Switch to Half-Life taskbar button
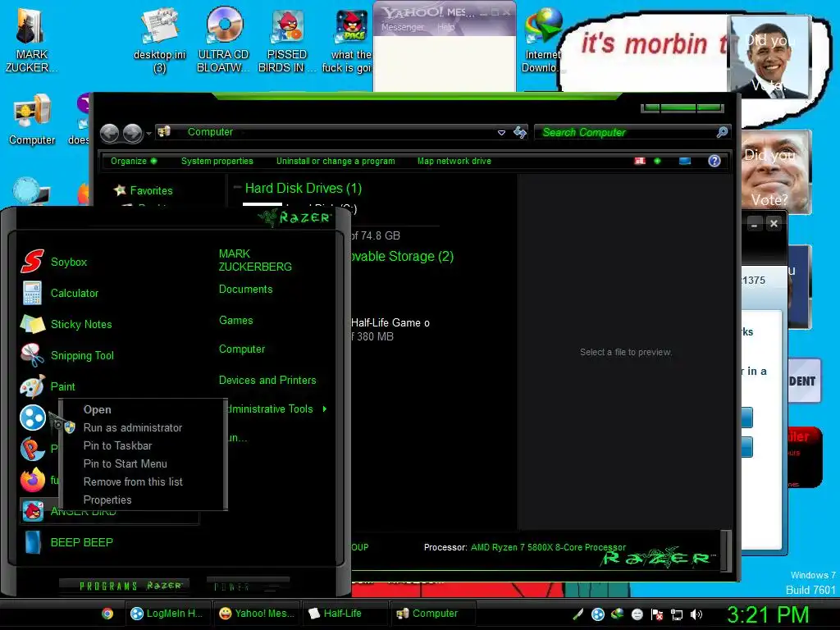 coord(344,614)
